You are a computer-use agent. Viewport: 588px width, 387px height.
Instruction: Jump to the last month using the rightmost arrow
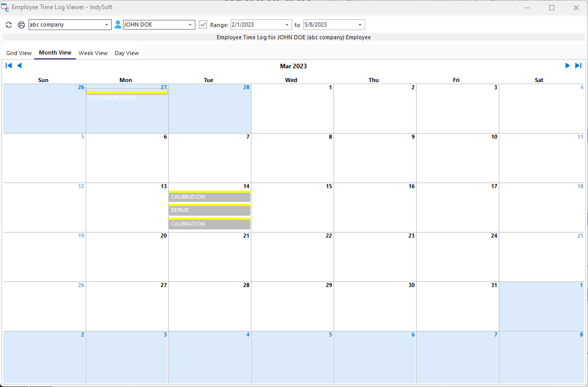click(578, 66)
